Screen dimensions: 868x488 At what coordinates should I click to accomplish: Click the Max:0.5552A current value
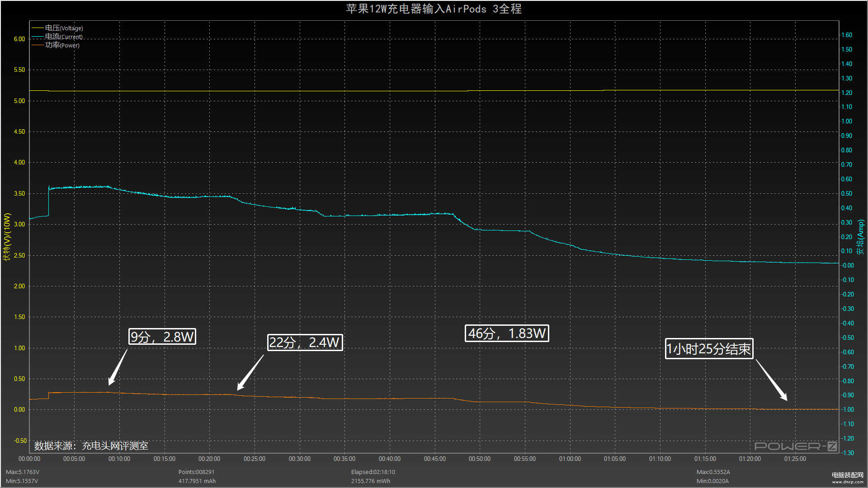click(713, 472)
